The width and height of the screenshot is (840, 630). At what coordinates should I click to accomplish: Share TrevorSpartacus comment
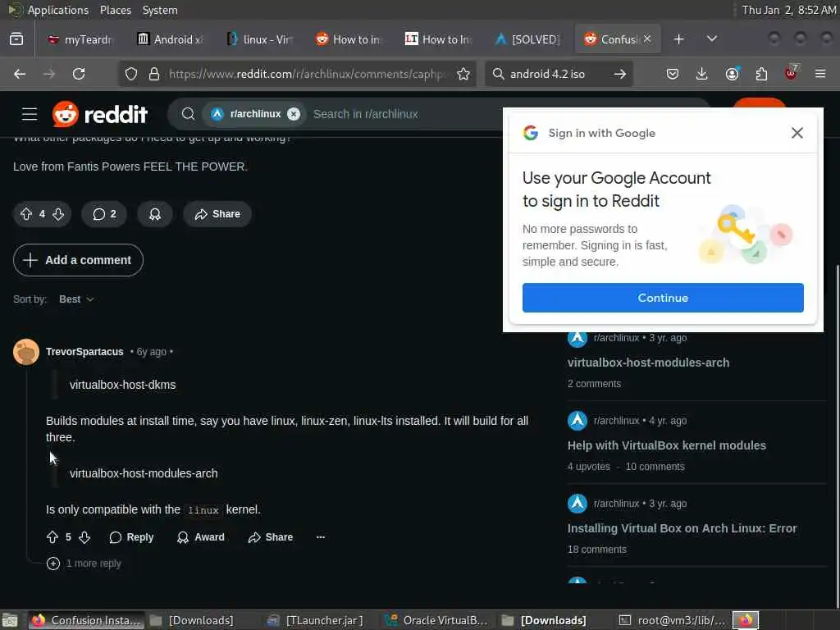(271, 537)
